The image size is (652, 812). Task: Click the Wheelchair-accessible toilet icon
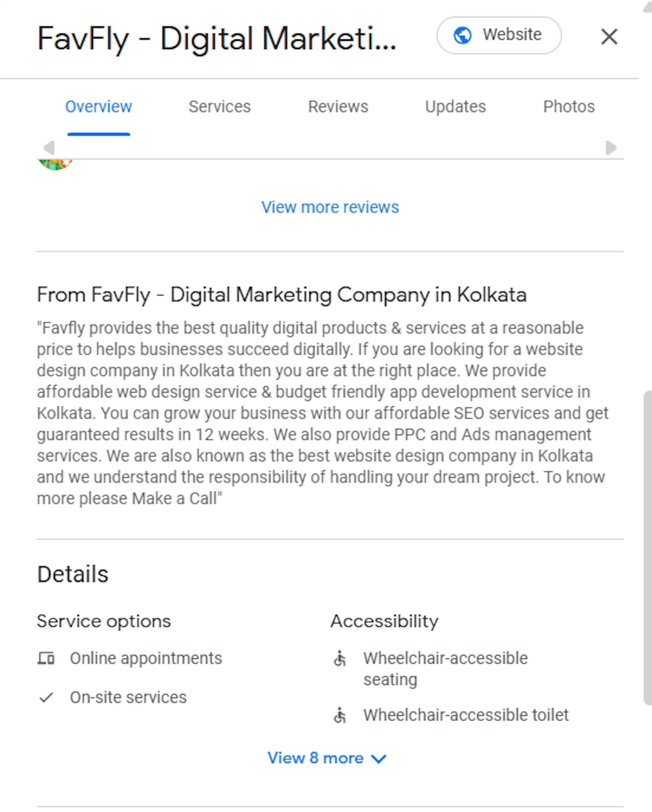[x=340, y=715]
